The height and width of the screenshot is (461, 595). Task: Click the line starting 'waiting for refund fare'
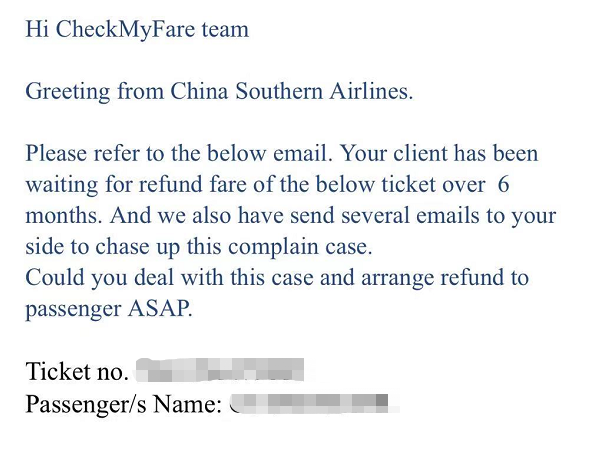tap(267, 185)
